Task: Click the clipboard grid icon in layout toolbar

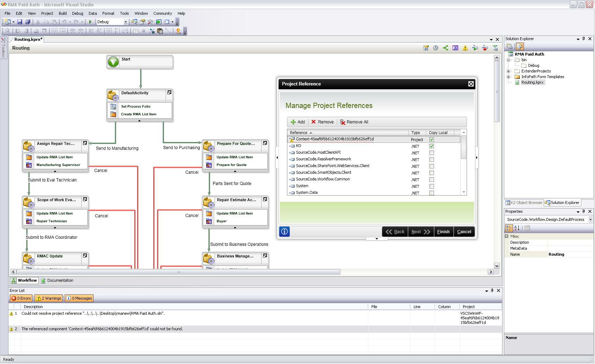Action: (160, 31)
